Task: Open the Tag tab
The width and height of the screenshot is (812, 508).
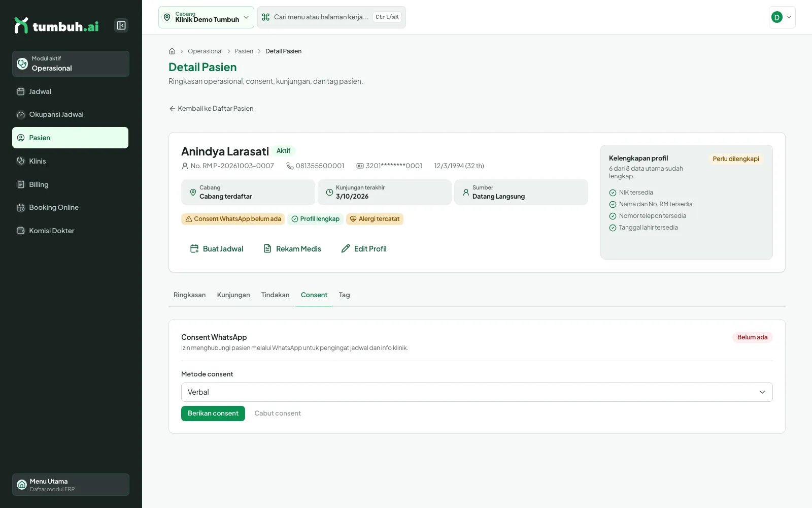Action: click(344, 295)
